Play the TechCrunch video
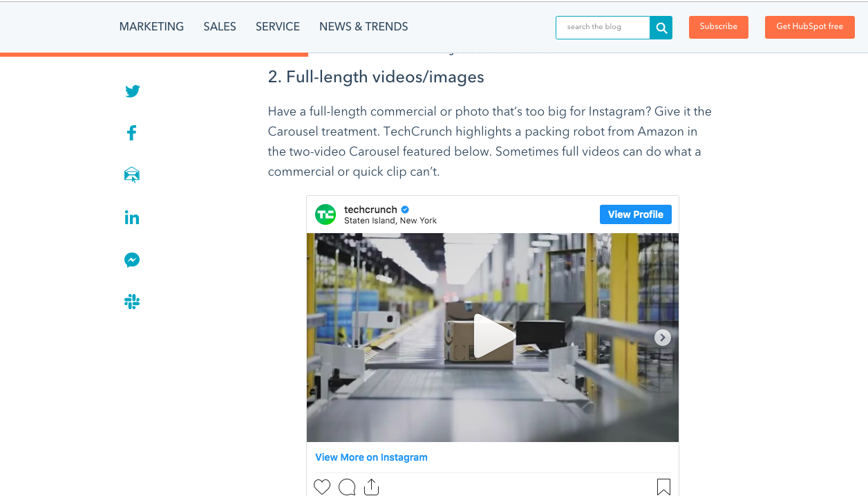Screen dimensions: 868x496 click(493, 337)
